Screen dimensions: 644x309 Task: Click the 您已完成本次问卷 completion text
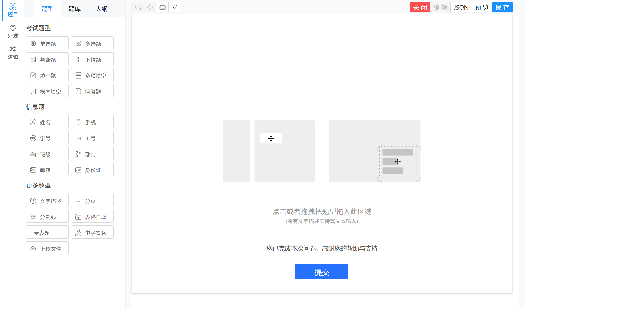(322, 249)
